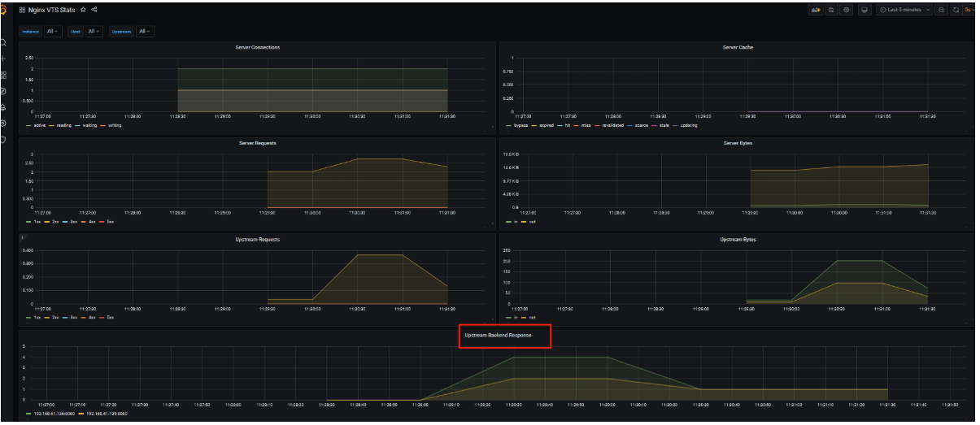
Task: Click the Create plus icon in sidebar
Action: click(x=3, y=59)
